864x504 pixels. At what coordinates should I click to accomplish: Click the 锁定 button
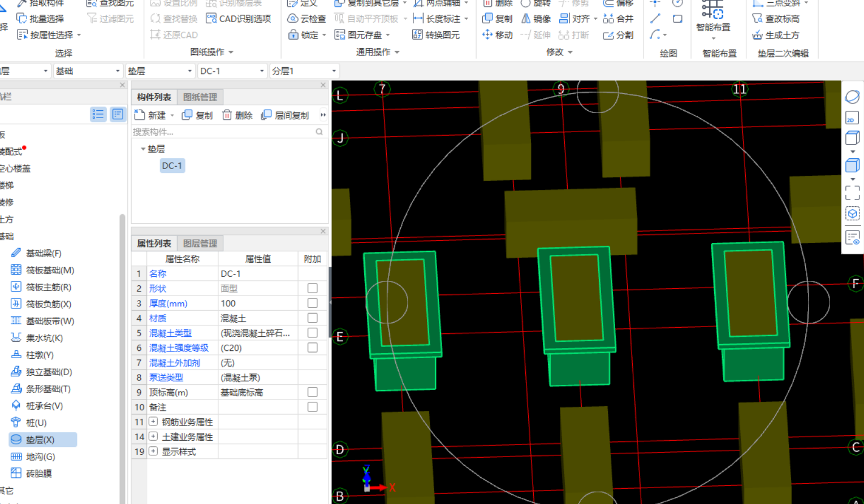tap(304, 35)
